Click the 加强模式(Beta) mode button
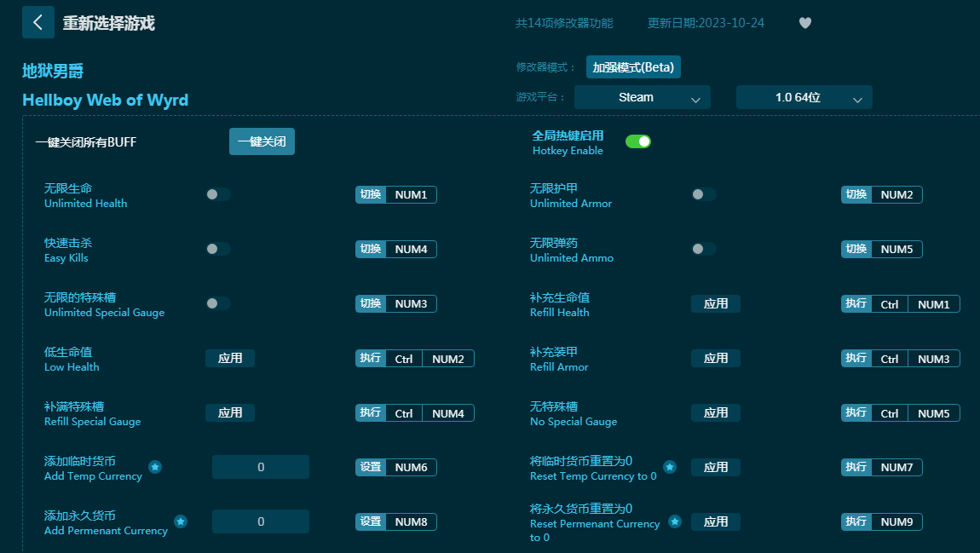The image size is (980, 553). tap(633, 67)
